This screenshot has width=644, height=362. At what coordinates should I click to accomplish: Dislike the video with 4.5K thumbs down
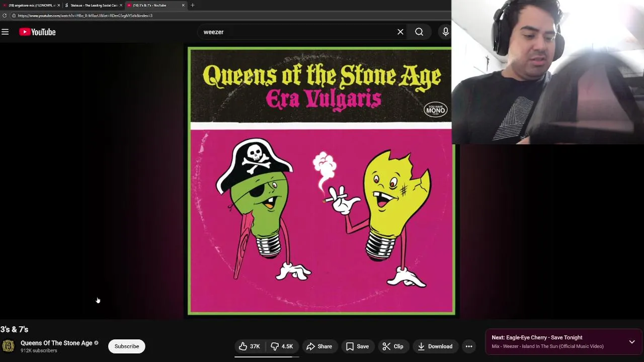tap(282, 346)
